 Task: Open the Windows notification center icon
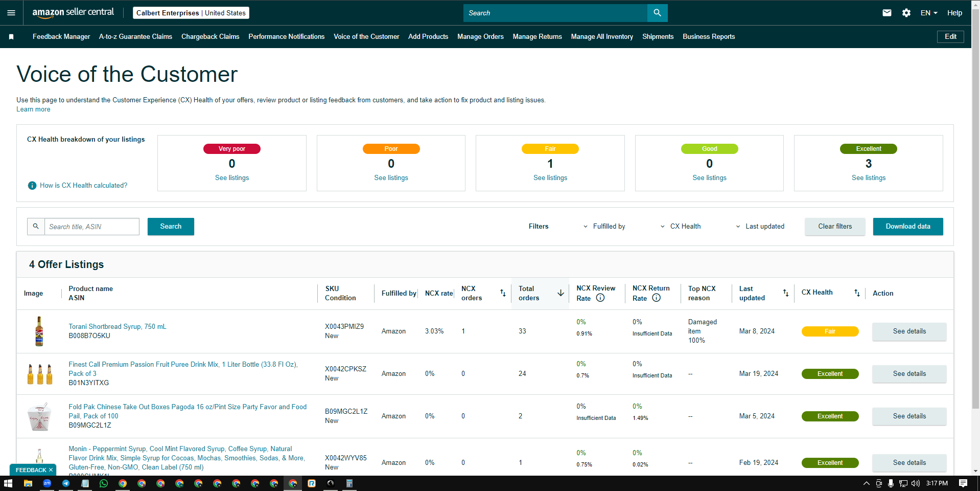tap(963, 483)
